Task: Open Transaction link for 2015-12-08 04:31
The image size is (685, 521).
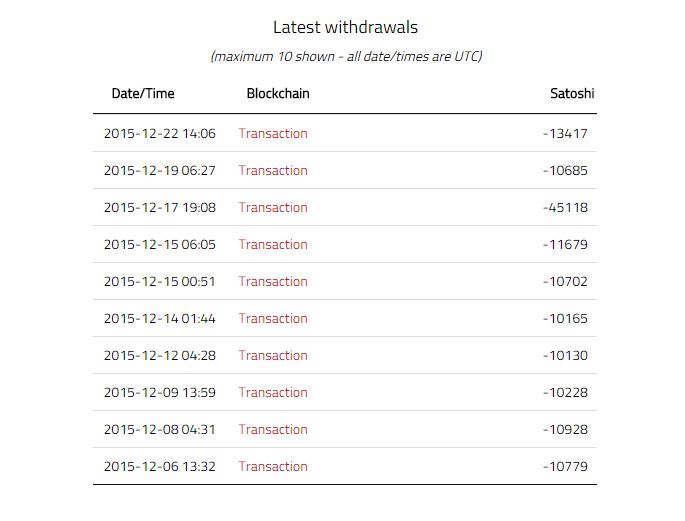Action: [x=273, y=430]
